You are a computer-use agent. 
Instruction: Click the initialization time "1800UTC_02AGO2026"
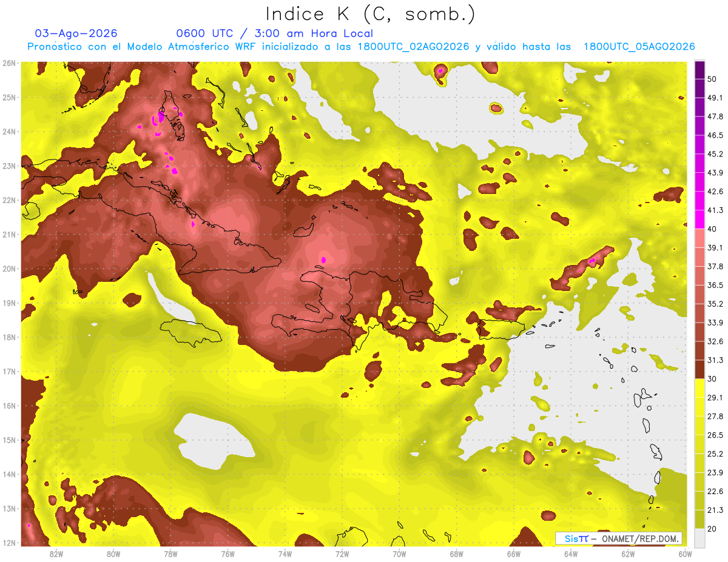[x=414, y=47]
